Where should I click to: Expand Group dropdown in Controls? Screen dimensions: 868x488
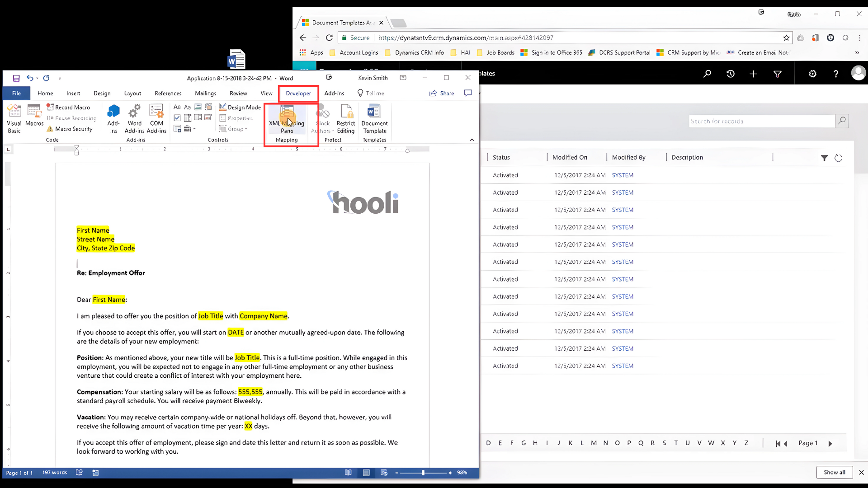[x=233, y=129]
